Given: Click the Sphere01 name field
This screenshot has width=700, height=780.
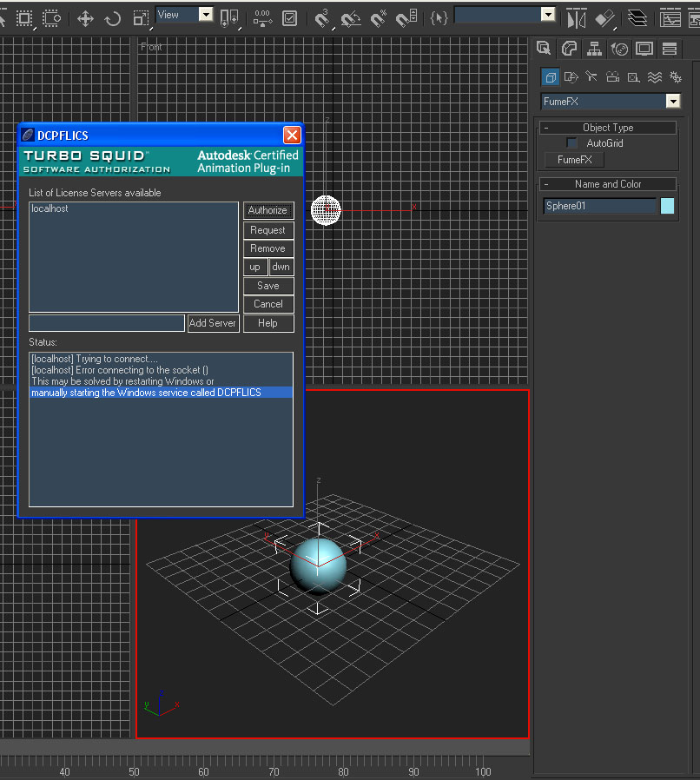Looking at the screenshot, I should (600, 206).
